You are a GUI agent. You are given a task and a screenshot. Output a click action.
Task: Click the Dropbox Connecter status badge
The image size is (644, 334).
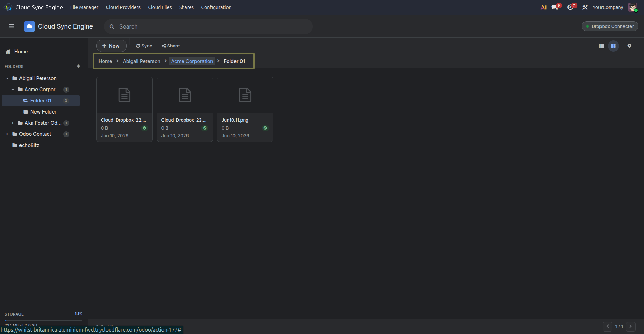coord(610,26)
